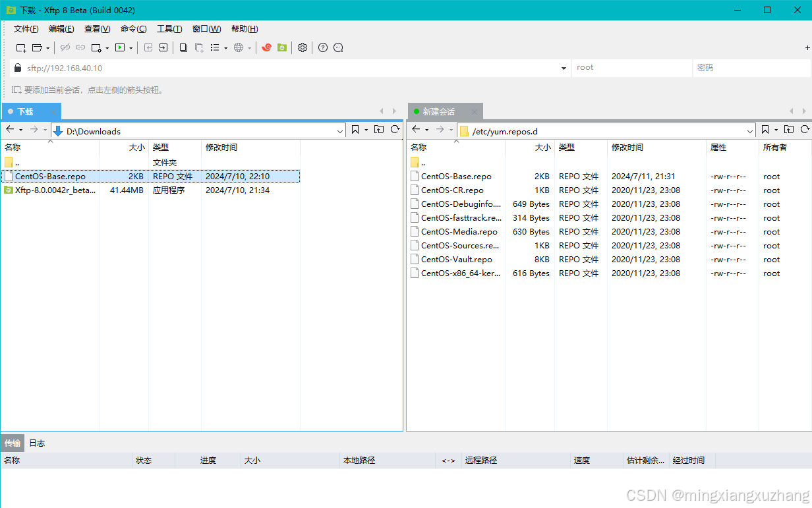Expand the session Properties dropdown arrow
812x508 pixels.
[107, 47]
